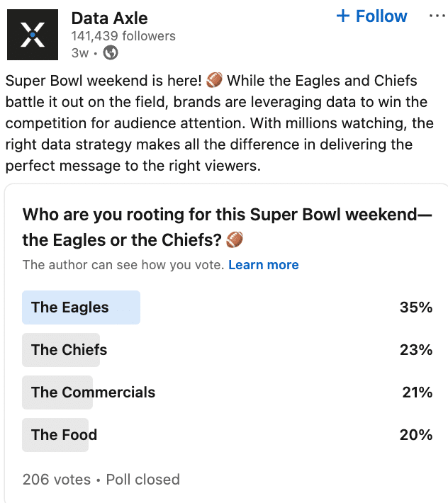Screen dimensions: 448x503
Task: Click the 21% result for Commercials
Action: pos(417,392)
